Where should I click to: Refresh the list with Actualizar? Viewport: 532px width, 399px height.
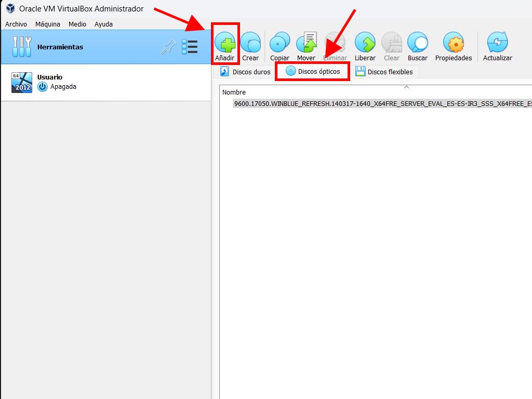(x=497, y=43)
